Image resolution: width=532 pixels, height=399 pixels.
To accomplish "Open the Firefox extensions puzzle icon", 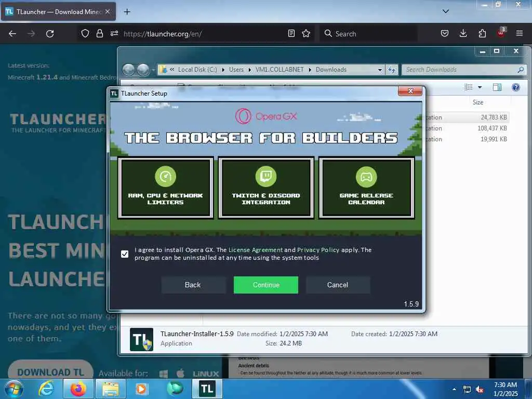I will (482, 33).
